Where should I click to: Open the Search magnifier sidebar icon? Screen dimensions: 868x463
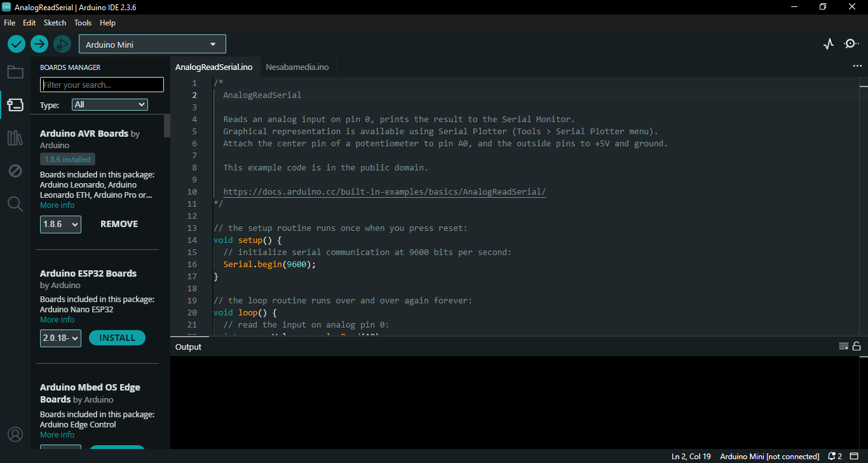point(15,204)
